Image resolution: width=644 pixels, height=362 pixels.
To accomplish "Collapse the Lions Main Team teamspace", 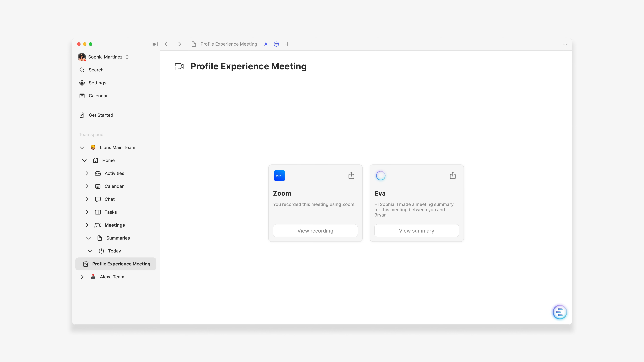I will point(82,147).
